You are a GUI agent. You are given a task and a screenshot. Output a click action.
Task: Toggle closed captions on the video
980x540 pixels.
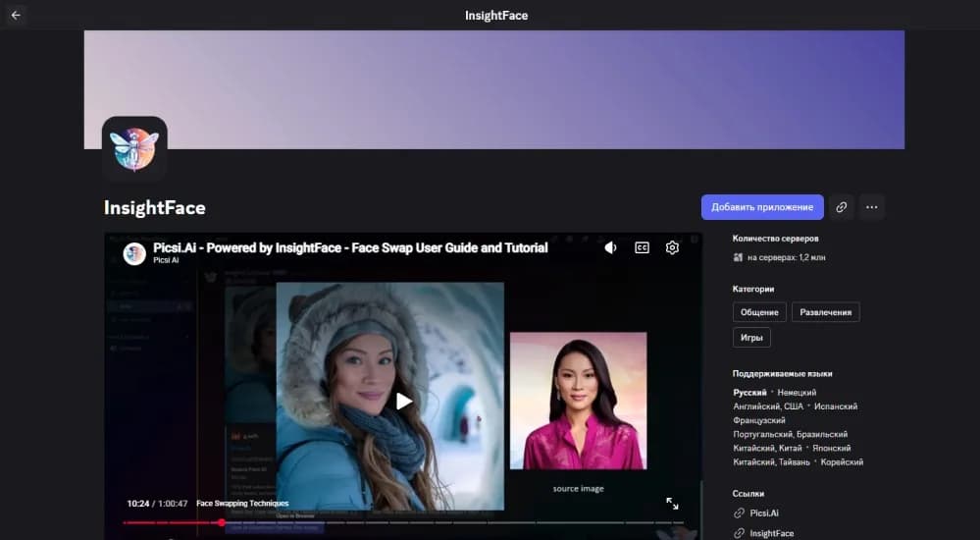pyautogui.click(x=642, y=248)
